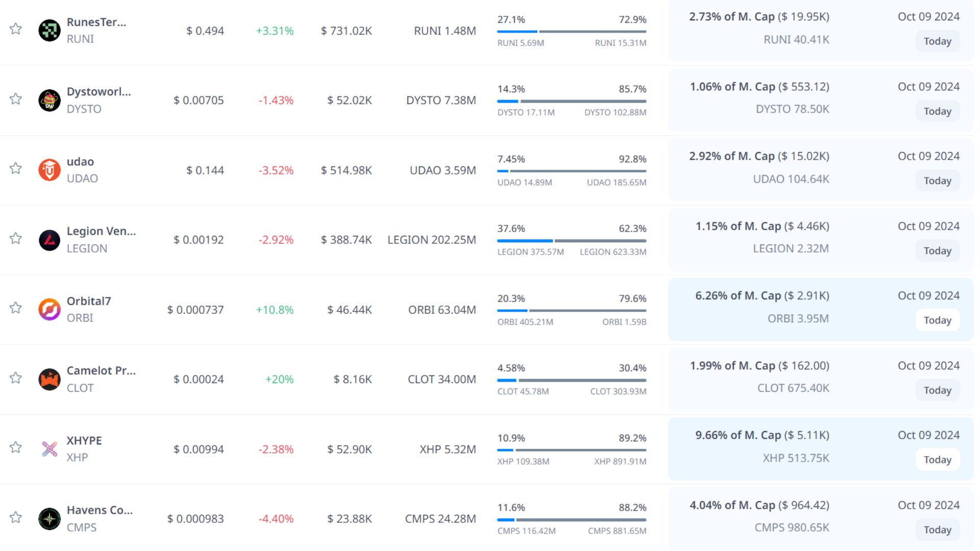Open the Legion Ventures red triangle logo

tap(50, 240)
